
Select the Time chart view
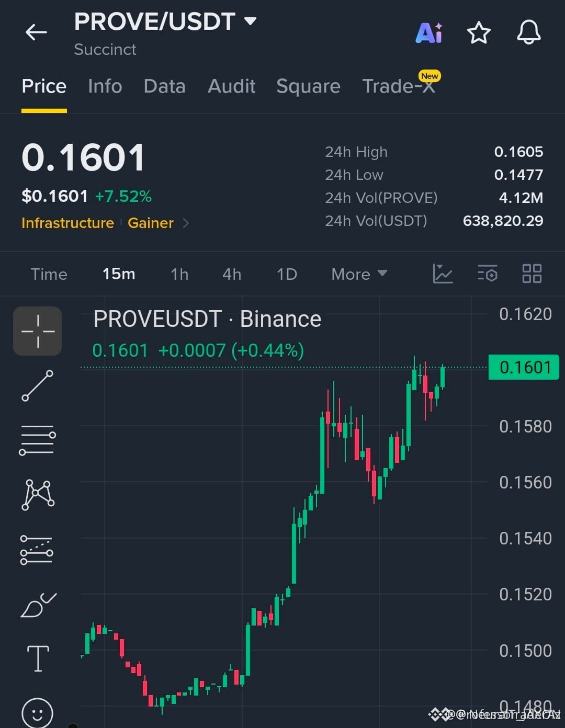[x=49, y=274]
